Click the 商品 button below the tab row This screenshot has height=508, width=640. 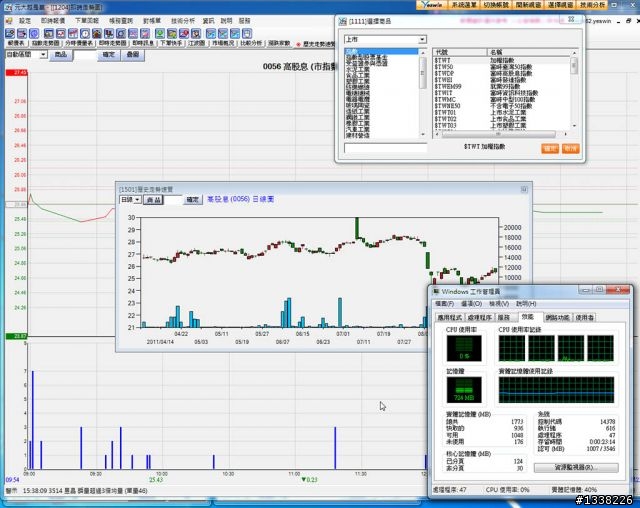click(x=61, y=54)
